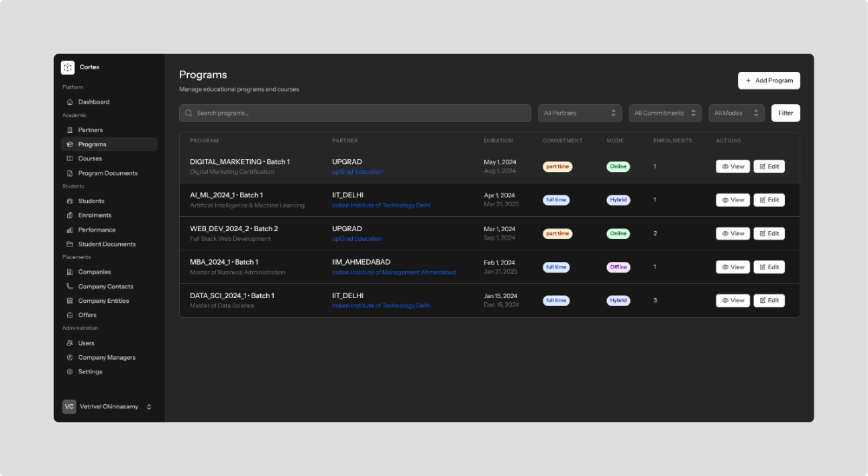Click the Company Contacts phone icon
This screenshot has height=476, width=868.
click(70, 287)
